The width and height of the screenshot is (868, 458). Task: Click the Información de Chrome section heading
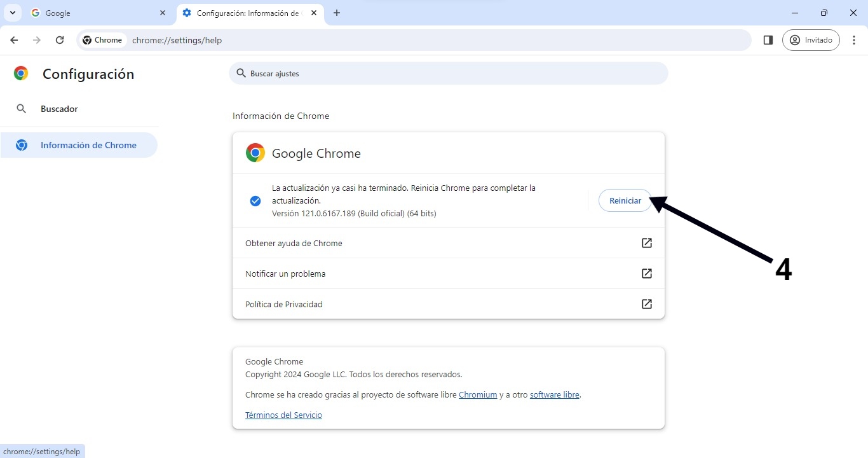(281, 116)
